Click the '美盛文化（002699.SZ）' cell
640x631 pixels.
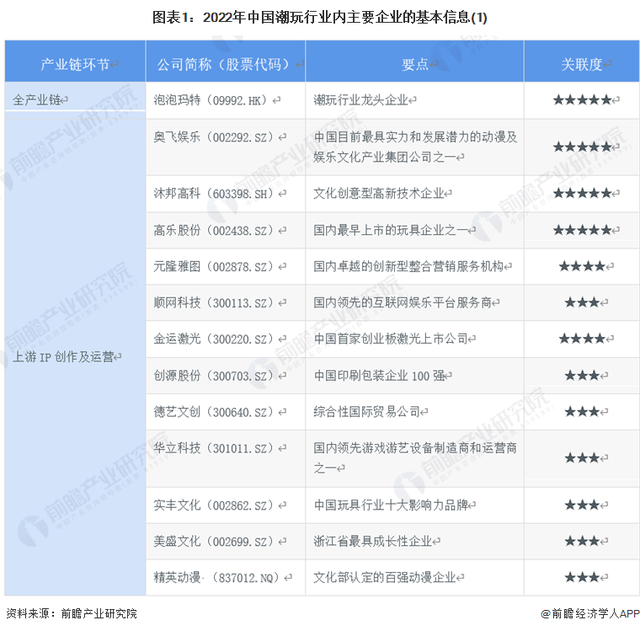point(225,542)
